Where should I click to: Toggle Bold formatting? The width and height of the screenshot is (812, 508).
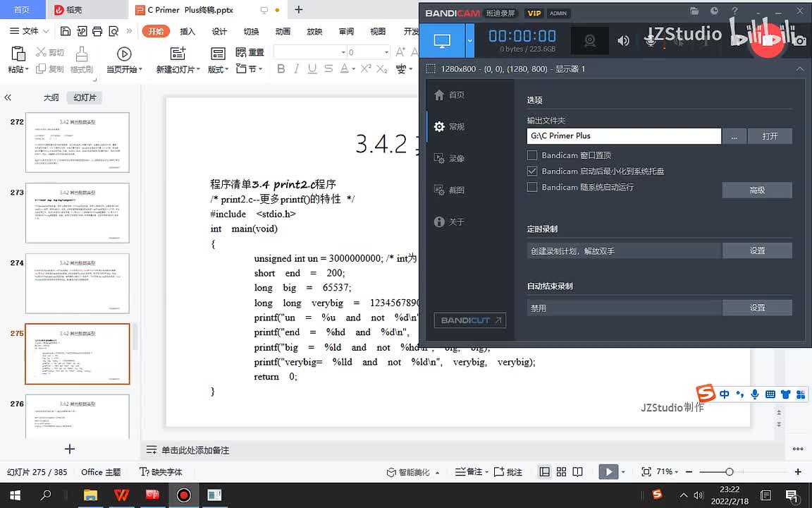point(281,69)
